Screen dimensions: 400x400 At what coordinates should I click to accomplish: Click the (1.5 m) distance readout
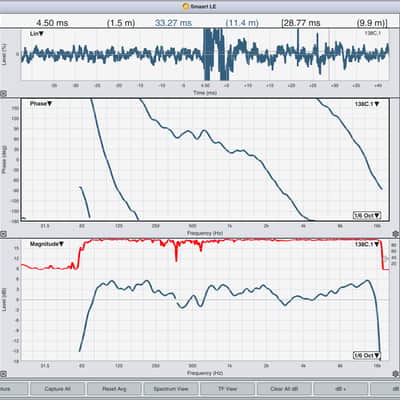click(121, 23)
